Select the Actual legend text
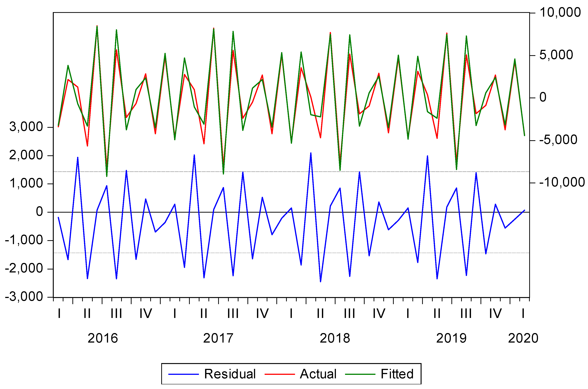 [x=318, y=374]
